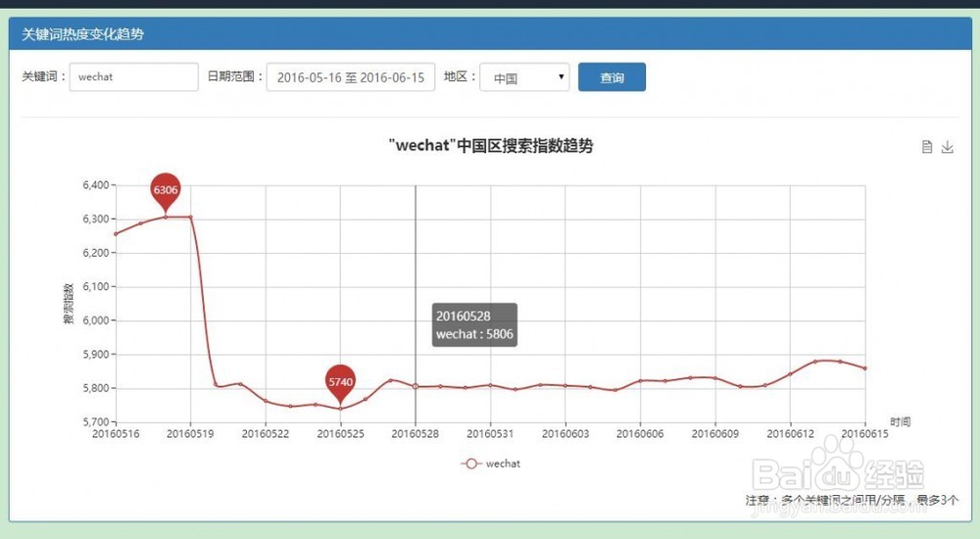Screen dimensions: 980x539
Task: Expand the region dropdown showing 中国
Action: pyautogui.click(x=524, y=76)
